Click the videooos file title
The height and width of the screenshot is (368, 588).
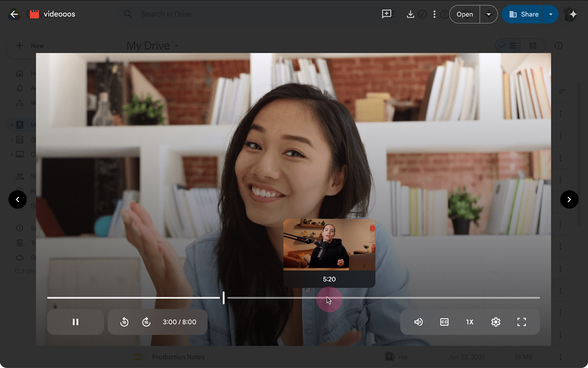point(59,14)
